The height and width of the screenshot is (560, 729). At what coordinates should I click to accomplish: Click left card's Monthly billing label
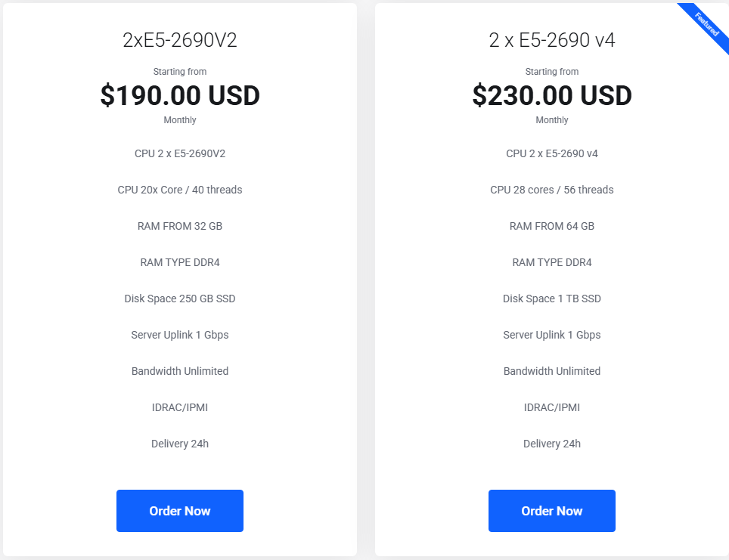point(180,120)
